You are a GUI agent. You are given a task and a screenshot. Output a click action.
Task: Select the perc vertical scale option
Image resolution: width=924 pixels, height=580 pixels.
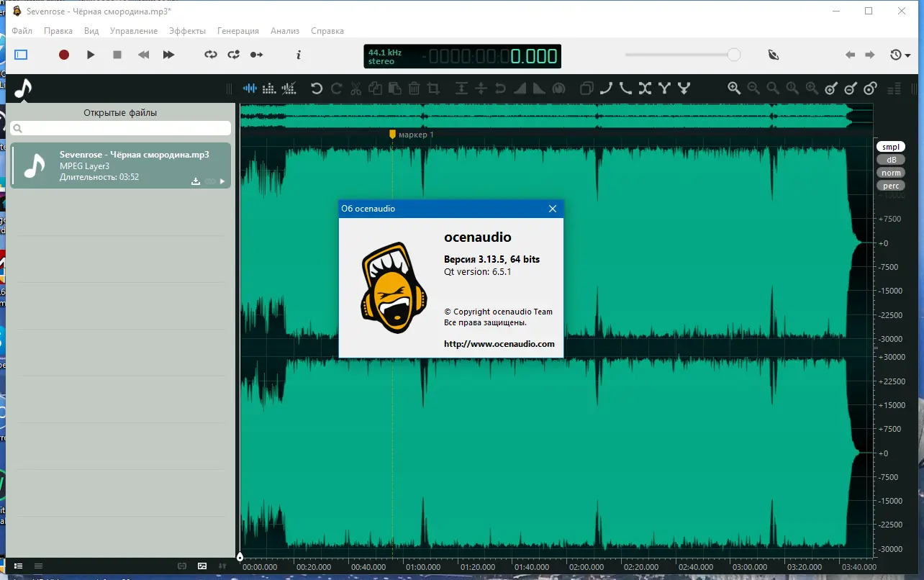click(891, 186)
